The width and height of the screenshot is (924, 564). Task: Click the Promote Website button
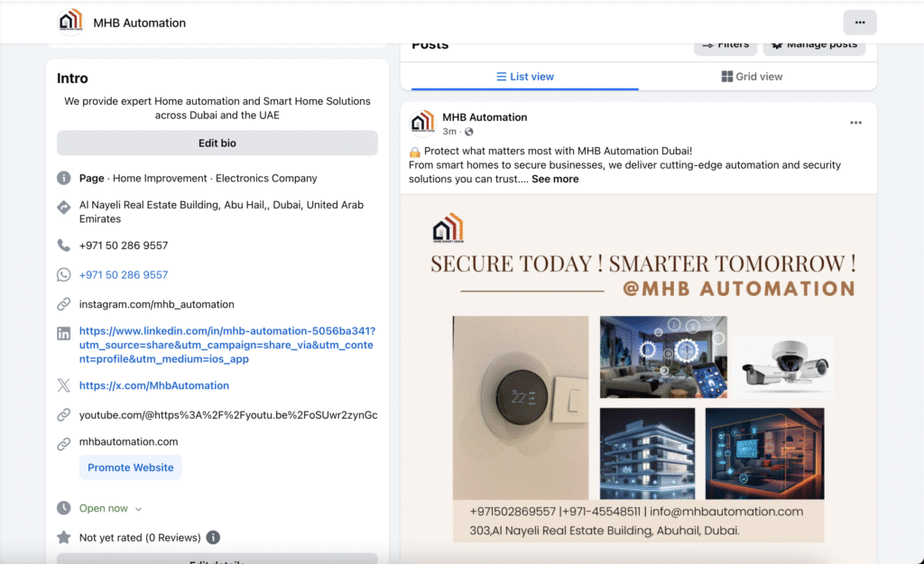131,467
